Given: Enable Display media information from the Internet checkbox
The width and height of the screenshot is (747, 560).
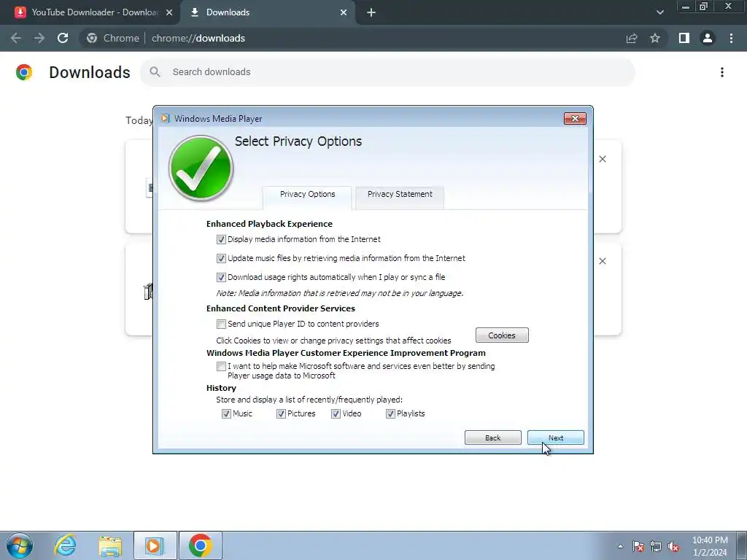Looking at the screenshot, I should [x=221, y=239].
